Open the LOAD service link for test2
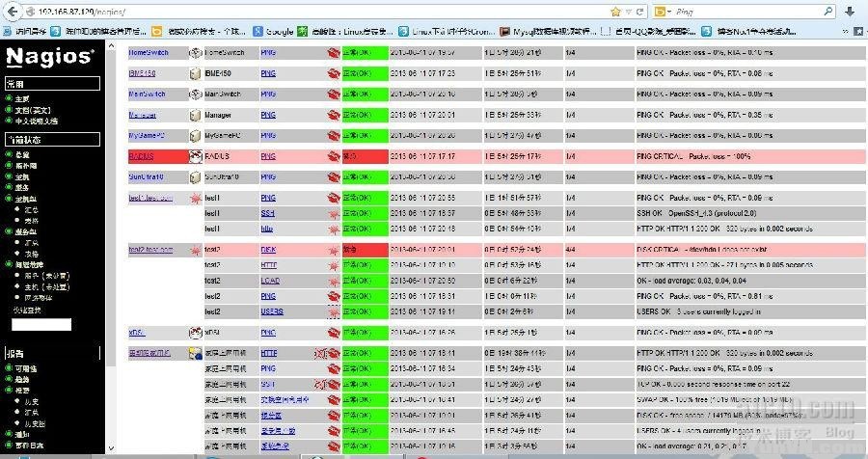Screen dimensions: 868x459 click(270, 282)
